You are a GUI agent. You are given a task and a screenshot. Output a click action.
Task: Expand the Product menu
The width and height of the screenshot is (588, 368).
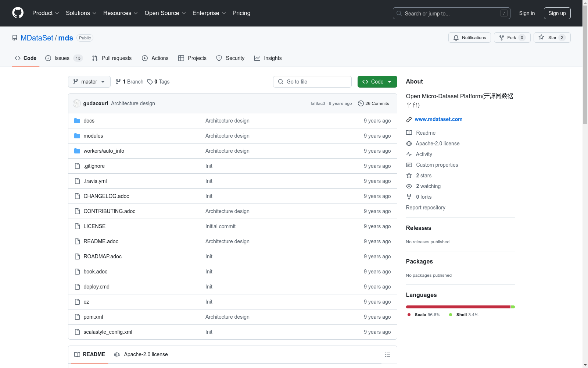point(46,13)
